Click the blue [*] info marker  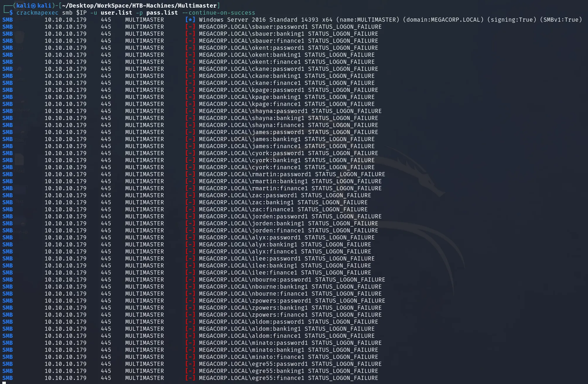pos(190,20)
